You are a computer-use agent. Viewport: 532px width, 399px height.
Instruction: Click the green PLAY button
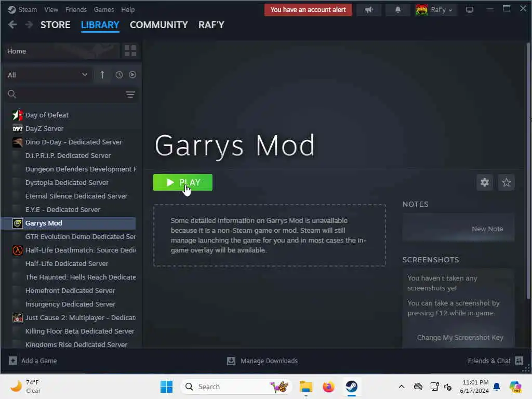183,182
